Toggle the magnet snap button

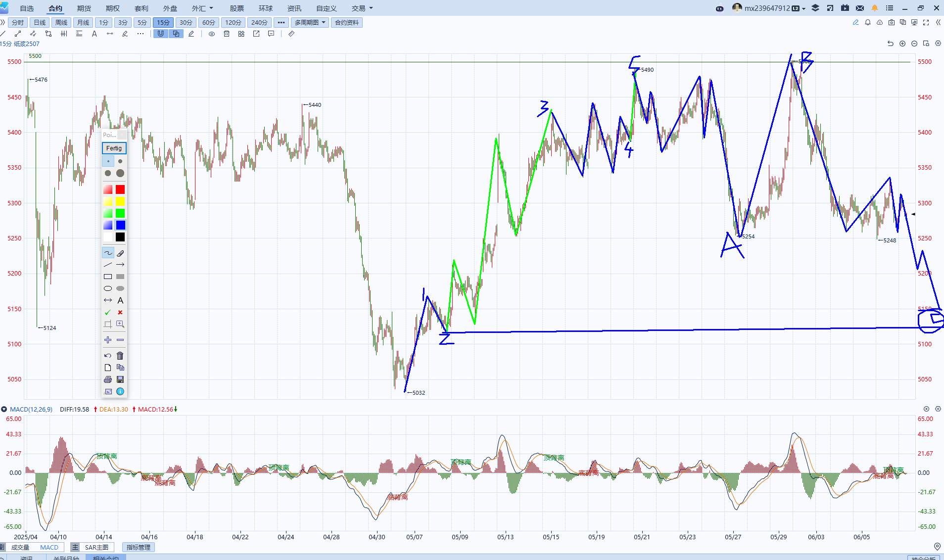[161, 34]
